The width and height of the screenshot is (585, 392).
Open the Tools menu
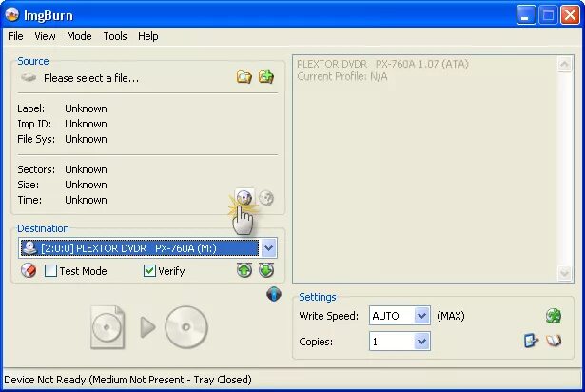(115, 36)
